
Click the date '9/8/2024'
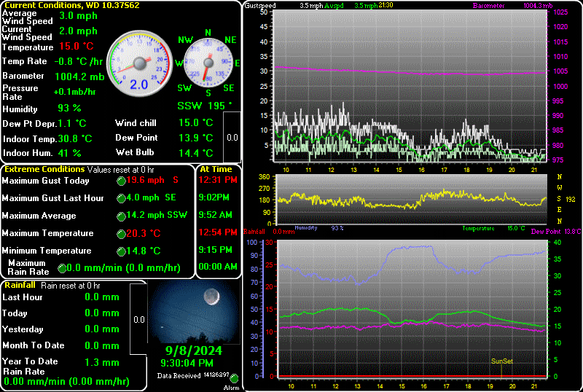click(x=194, y=350)
